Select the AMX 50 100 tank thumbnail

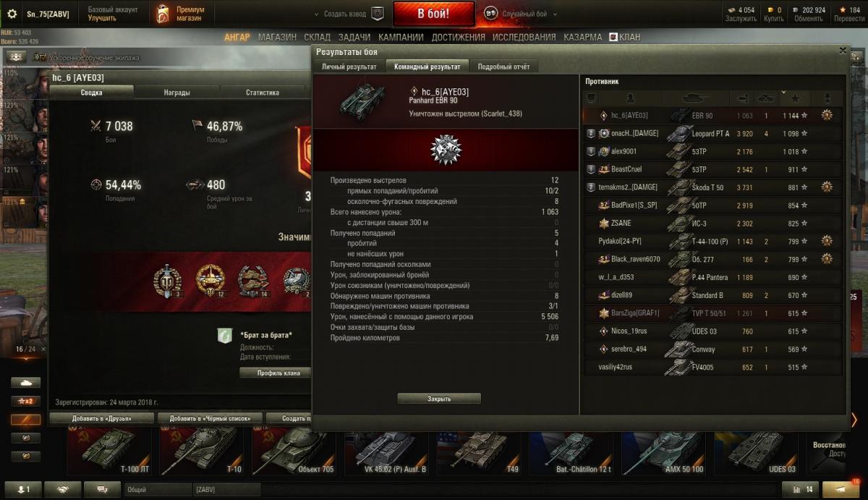pos(662,450)
